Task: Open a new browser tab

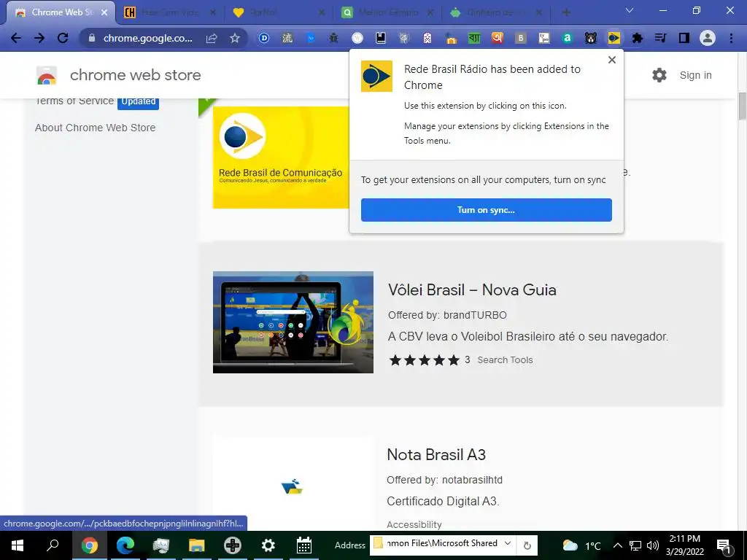Action: tap(566, 12)
